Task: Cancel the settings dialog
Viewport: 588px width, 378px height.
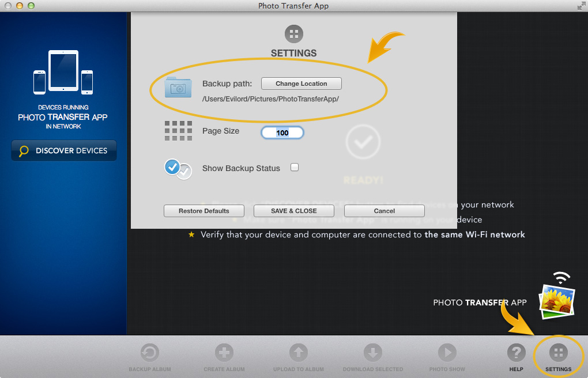Action: [384, 211]
